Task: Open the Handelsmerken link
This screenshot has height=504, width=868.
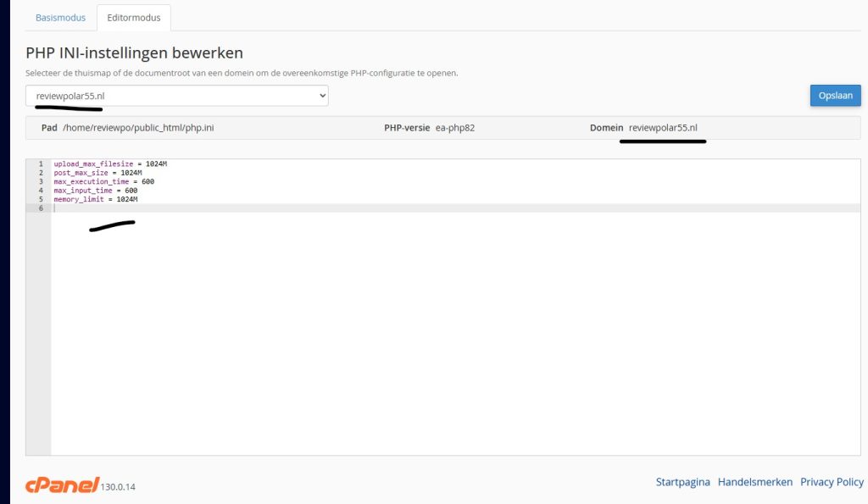Action: (x=754, y=482)
